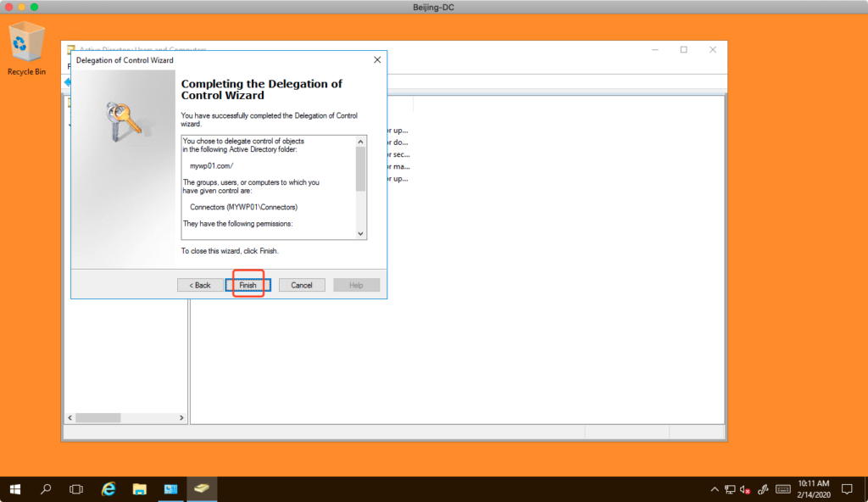The image size is (868, 502).
Task: Open the Action Center notifications
Action: (846, 489)
